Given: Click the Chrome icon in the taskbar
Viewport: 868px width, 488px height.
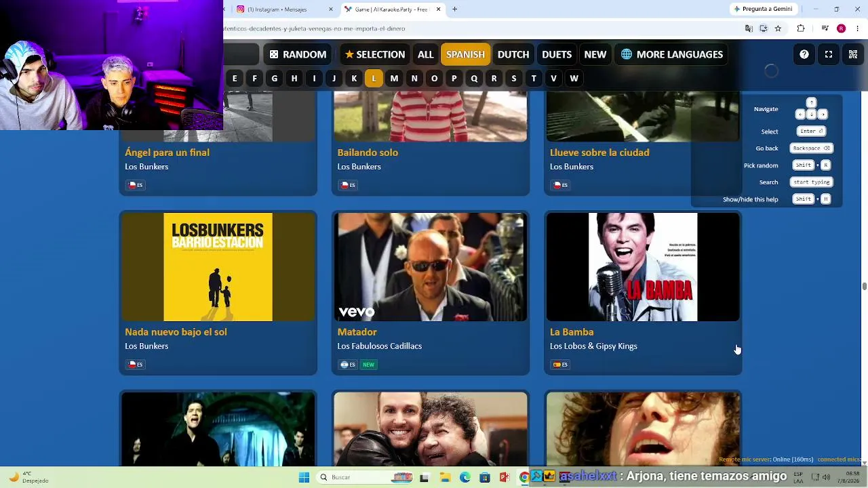Looking at the screenshot, I should click(x=524, y=477).
